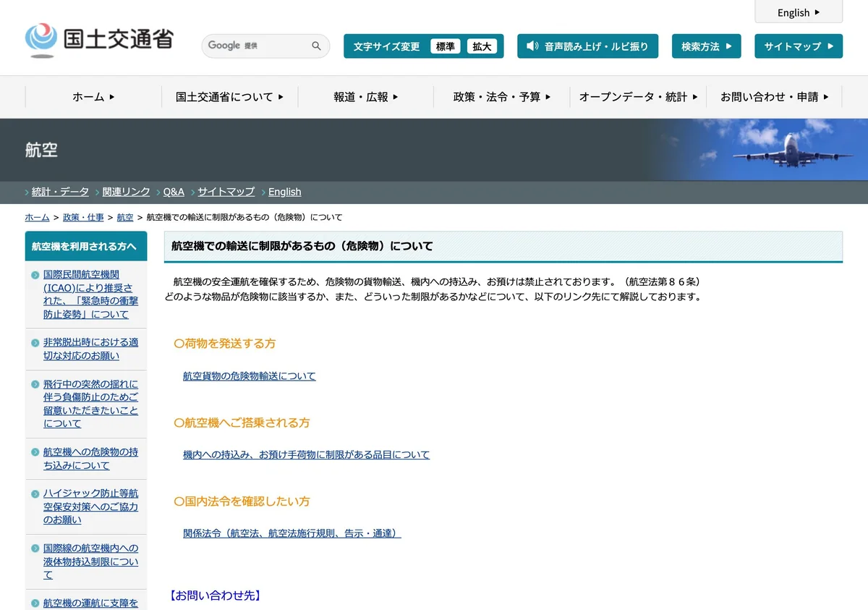Screen dimensions: 868x610
Task: Open サイトマップ link in the gray sub-navigation bar
Action: pyautogui.click(x=226, y=192)
